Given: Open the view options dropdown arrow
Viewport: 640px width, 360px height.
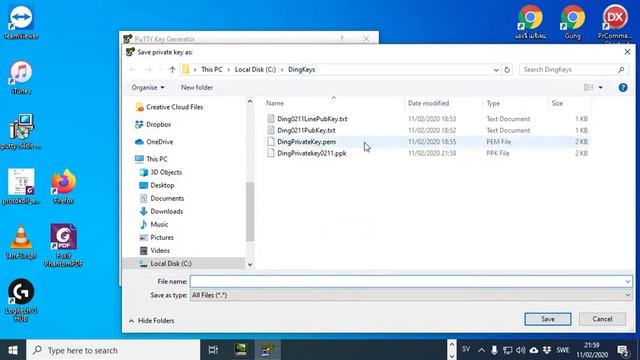Looking at the screenshot, I should (x=600, y=87).
